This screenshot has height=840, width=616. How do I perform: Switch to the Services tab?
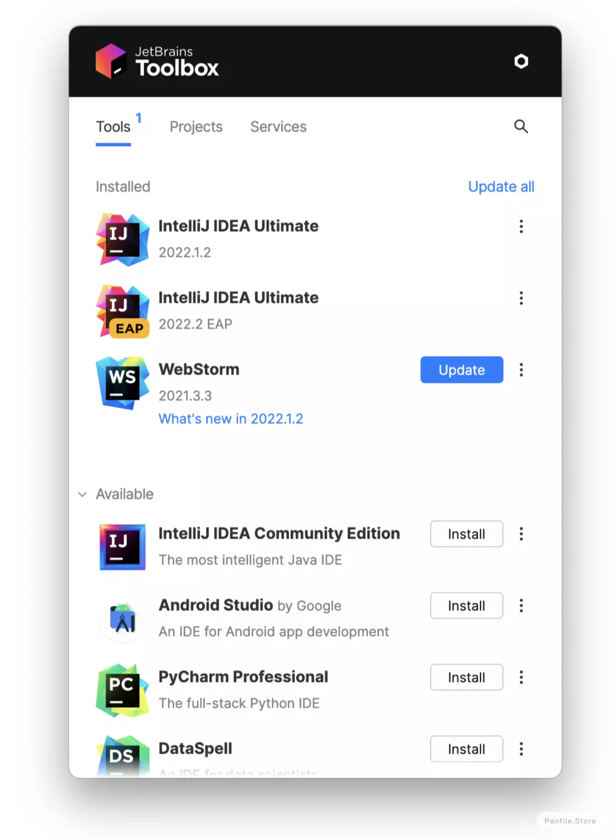278,127
